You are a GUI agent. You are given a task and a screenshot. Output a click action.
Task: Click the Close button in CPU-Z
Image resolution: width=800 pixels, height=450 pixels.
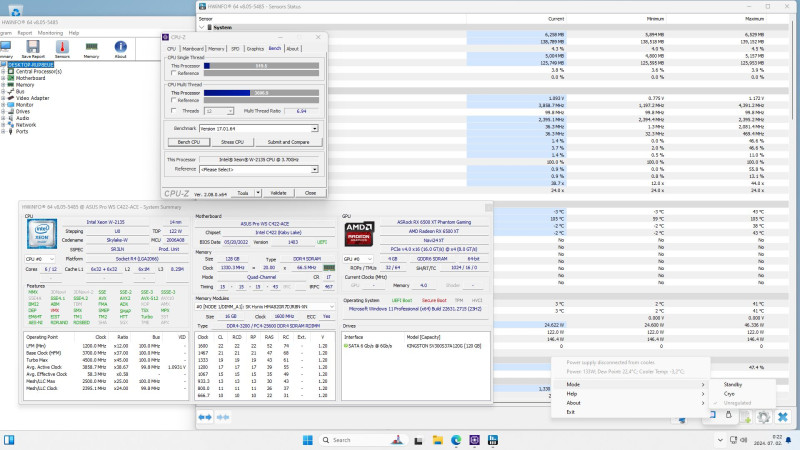tap(310, 193)
